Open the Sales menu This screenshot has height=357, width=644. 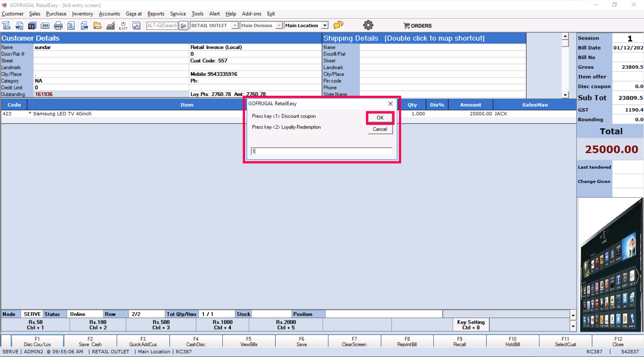click(x=35, y=14)
